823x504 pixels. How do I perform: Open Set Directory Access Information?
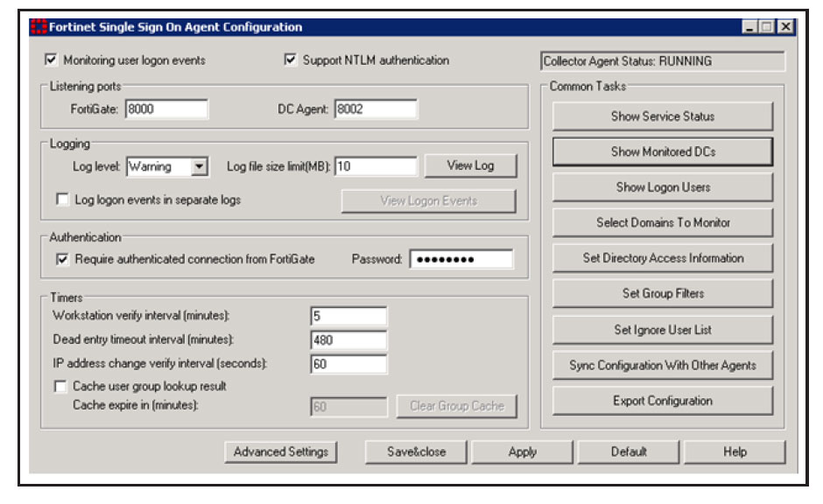point(663,258)
